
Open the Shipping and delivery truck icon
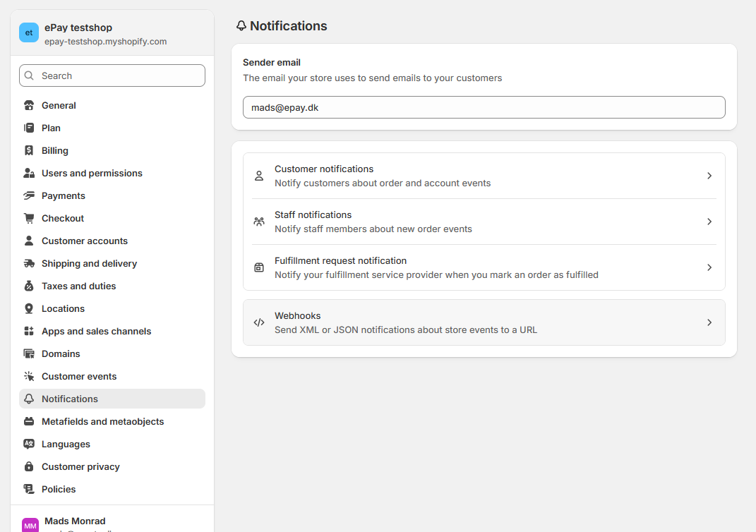[x=29, y=263]
